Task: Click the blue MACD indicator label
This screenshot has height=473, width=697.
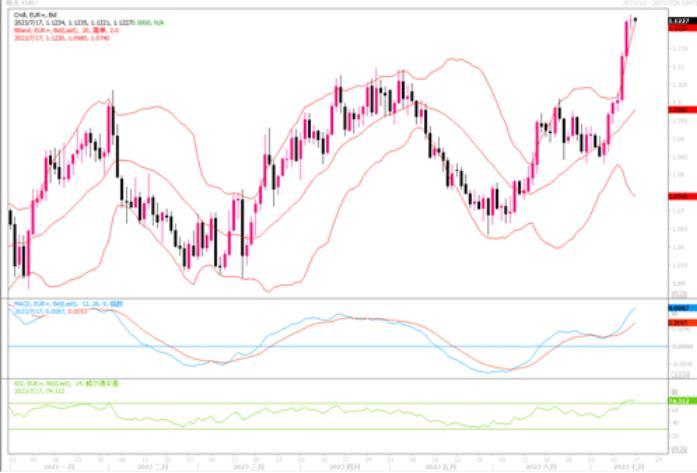Action: 68,304
